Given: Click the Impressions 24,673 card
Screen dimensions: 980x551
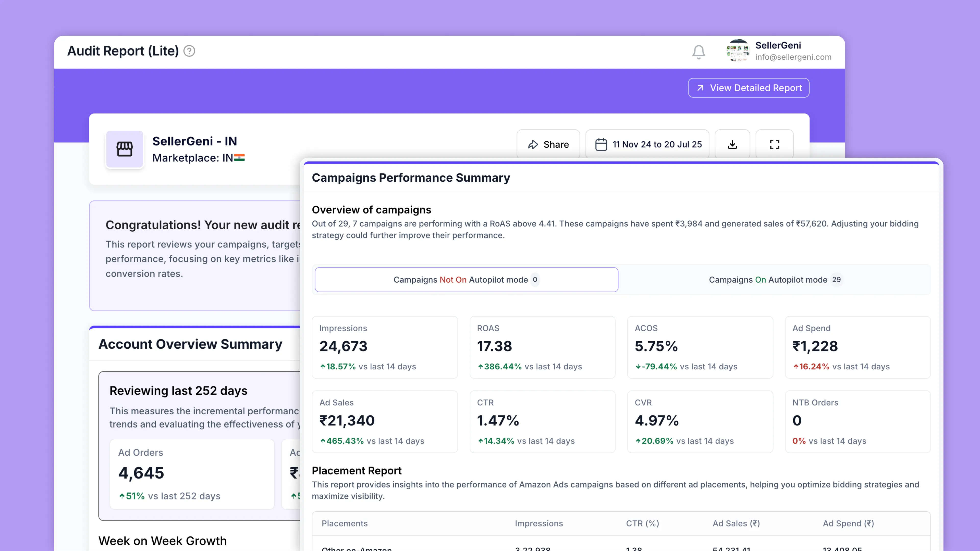Looking at the screenshot, I should (x=385, y=347).
